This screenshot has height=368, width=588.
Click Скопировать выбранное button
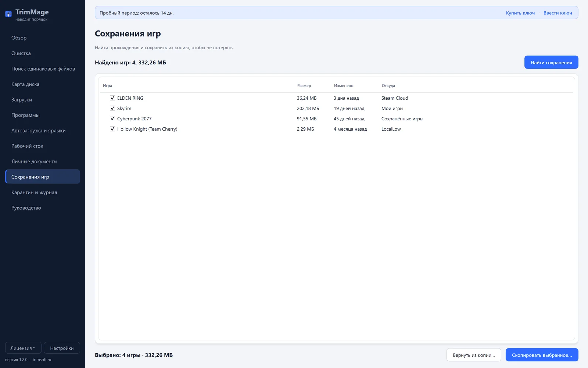coord(542,355)
